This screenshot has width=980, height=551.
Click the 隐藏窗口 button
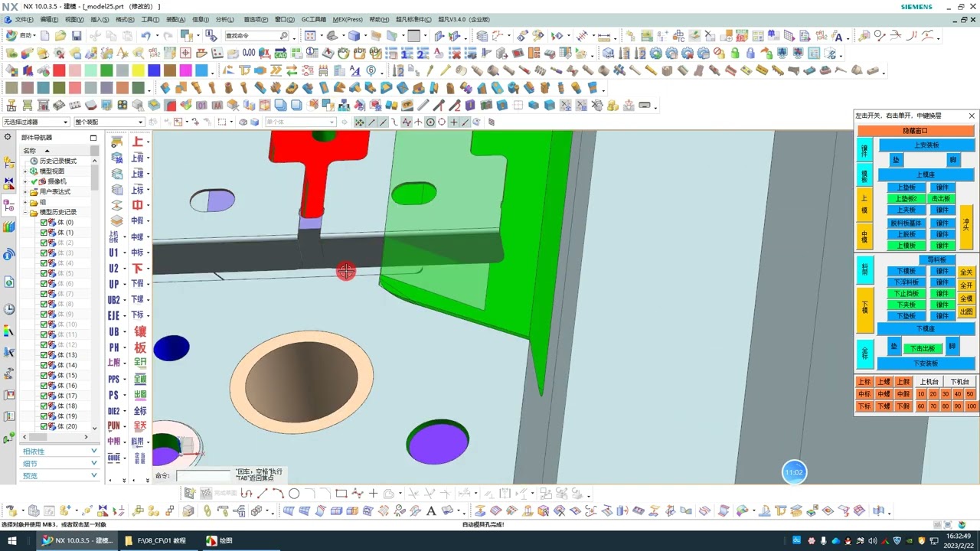(915, 131)
